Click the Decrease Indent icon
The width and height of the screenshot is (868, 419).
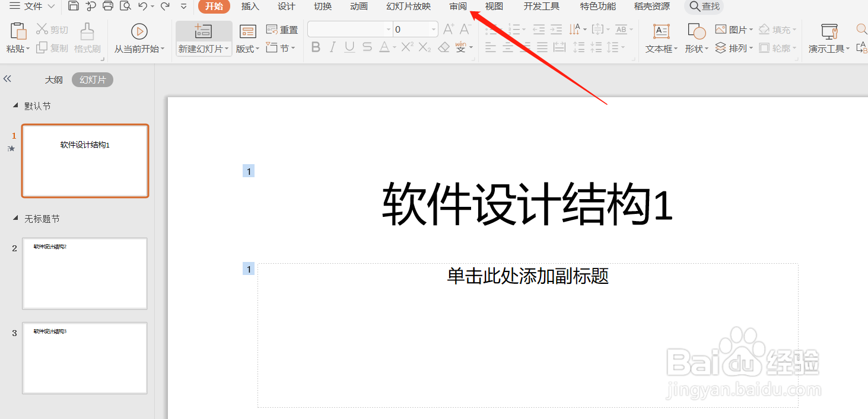coord(538,29)
